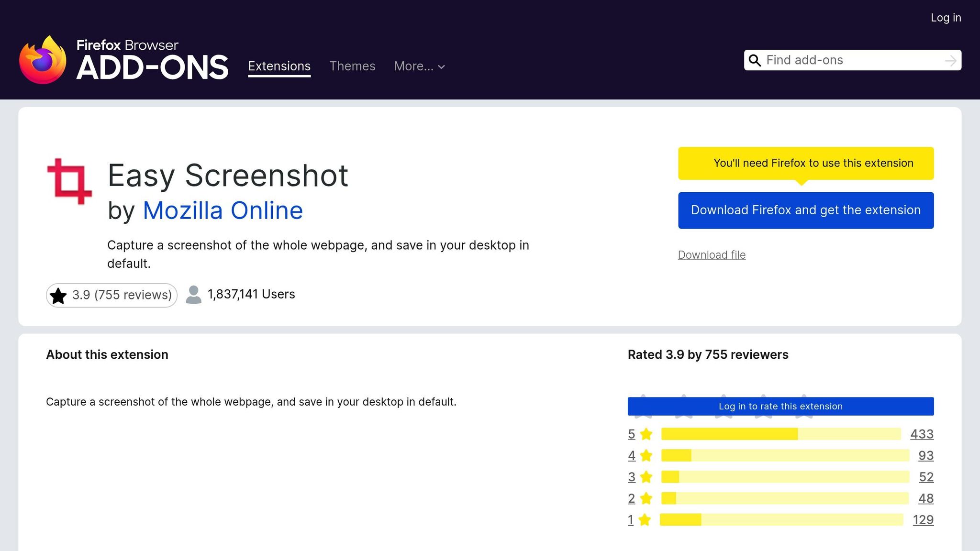Click the 3-star rating bar

785,477
